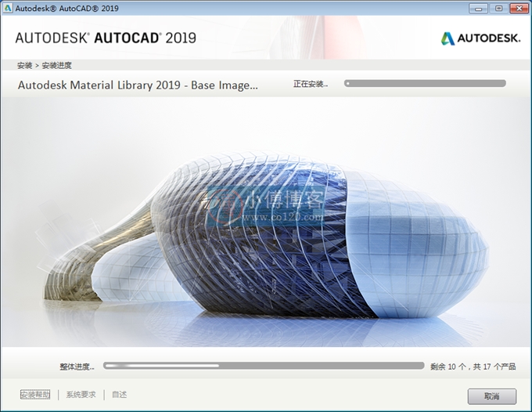Cancel installation with 取消 button
The height and width of the screenshot is (412, 532).
492,396
